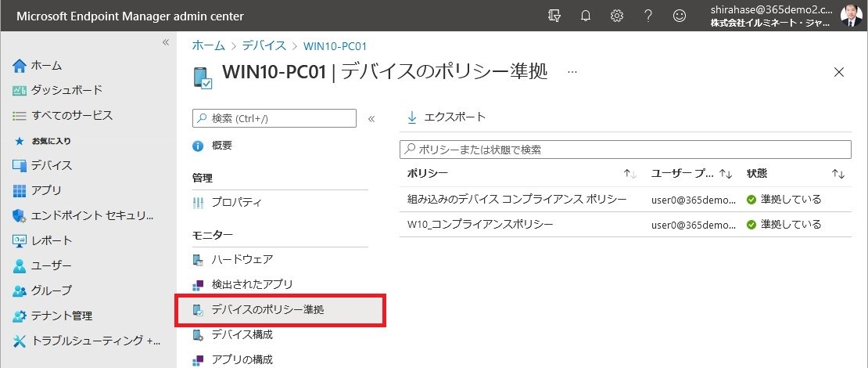Collapse the device blade menu
Image resolution: width=868 pixels, height=368 pixels.
[x=371, y=118]
